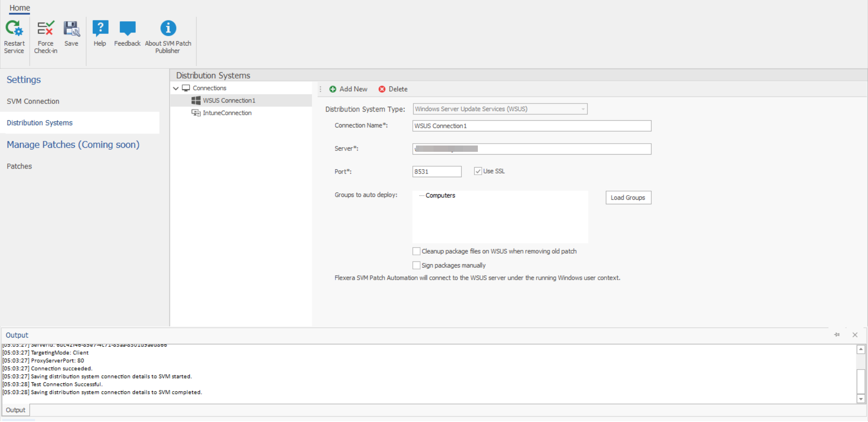Click the Output log scrollbar thumb
The width and height of the screenshot is (868, 422).
[x=861, y=381]
